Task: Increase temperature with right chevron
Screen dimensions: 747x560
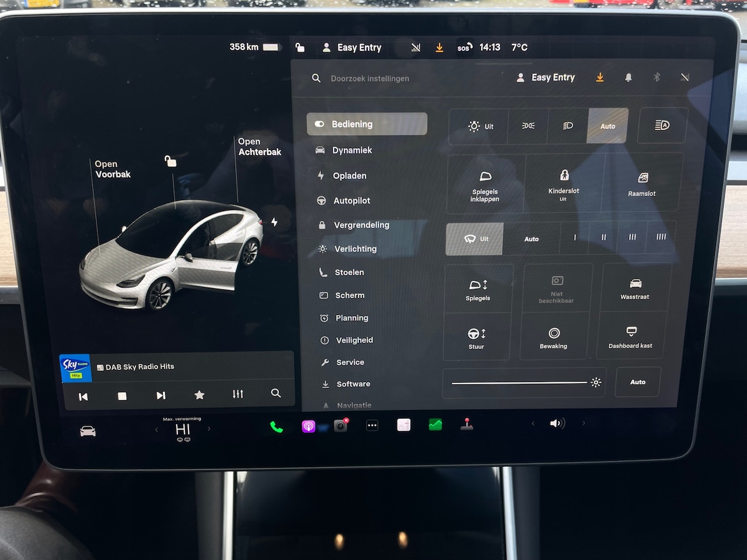Action: 209,429
